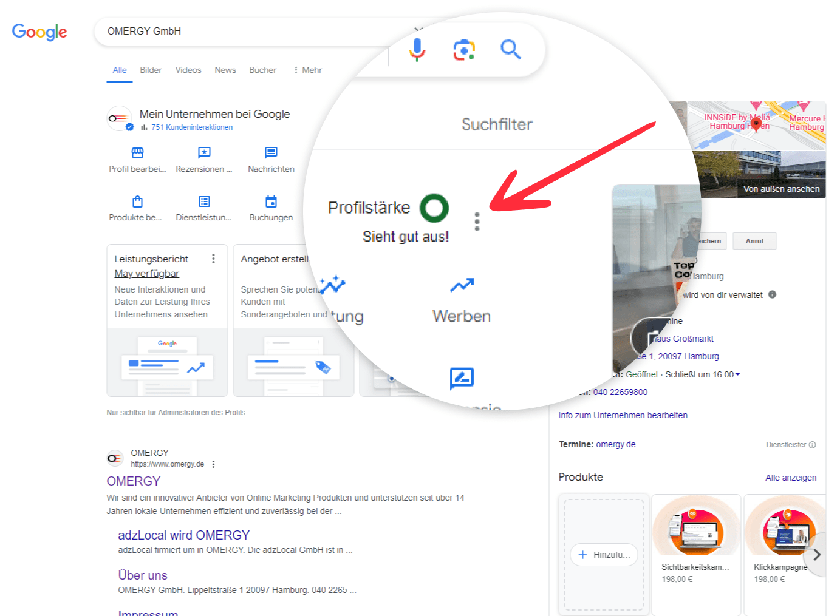Click the Anruf button
The height and width of the screenshot is (616, 840).
tap(754, 241)
